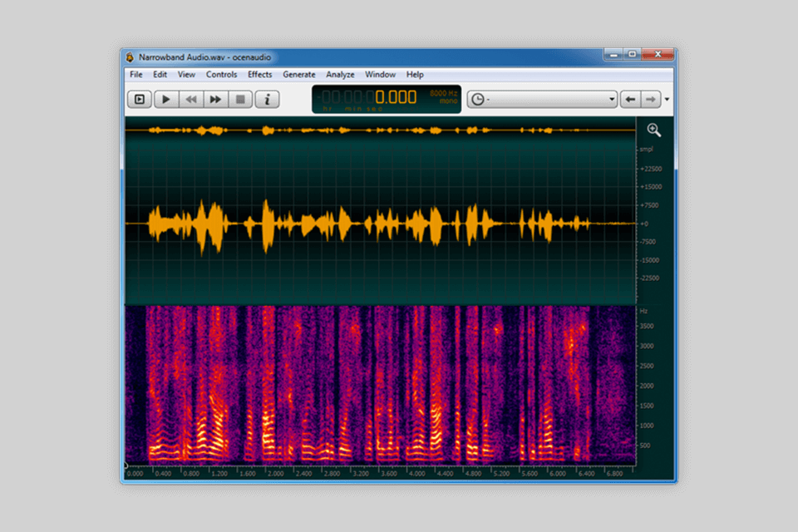Screen dimensions: 798x532
Task: Click the +22500 amplitude scale label
Action: (x=652, y=169)
